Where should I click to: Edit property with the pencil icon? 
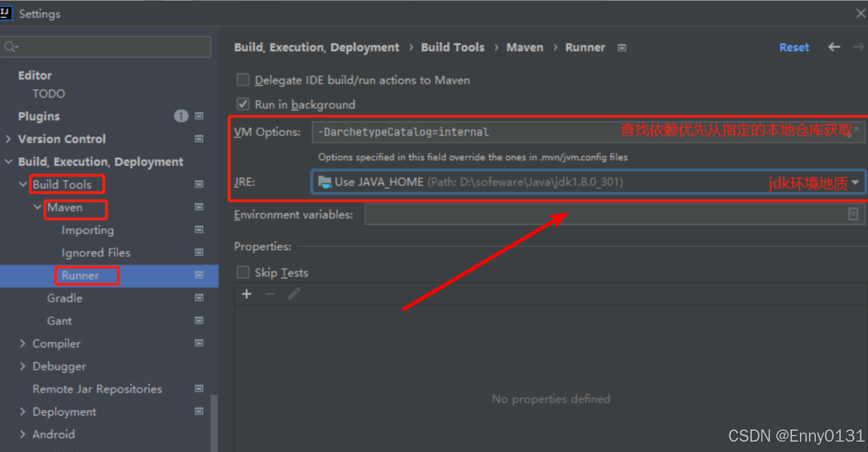pos(294,294)
